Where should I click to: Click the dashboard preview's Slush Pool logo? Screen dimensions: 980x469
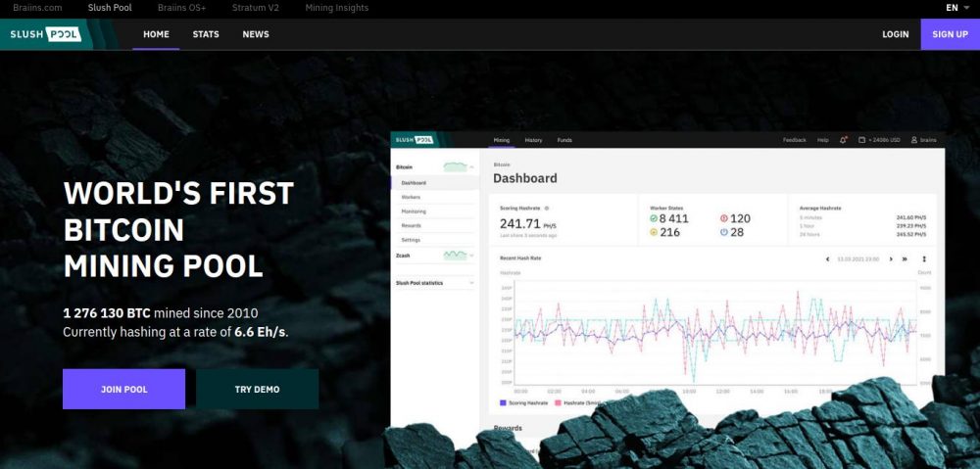tap(415, 140)
